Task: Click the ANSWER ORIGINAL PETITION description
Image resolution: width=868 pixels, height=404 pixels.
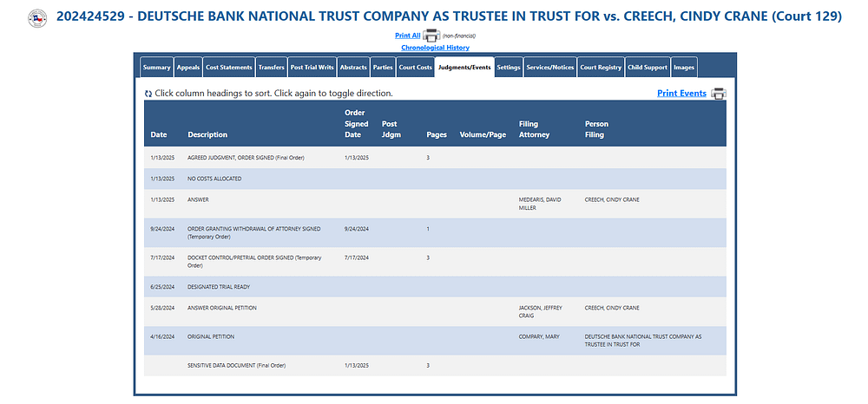Action: pyautogui.click(x=222, y=308)
